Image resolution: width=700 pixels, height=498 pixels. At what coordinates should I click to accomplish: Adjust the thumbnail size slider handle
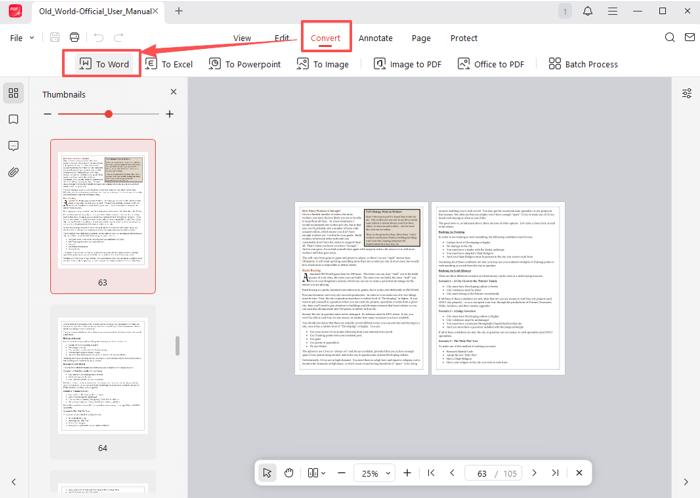tap(108, 114)
